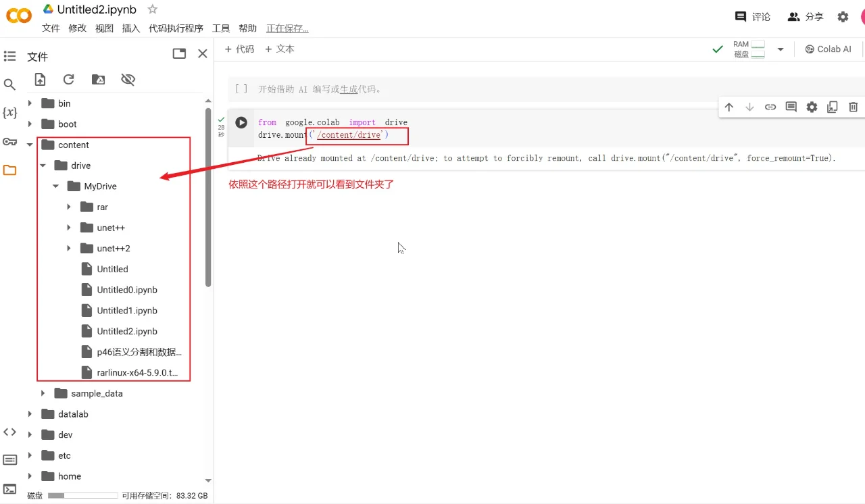Open the Secrets key icon in sidebar
This screenshot has width=865, height=504.
[9, 141]
